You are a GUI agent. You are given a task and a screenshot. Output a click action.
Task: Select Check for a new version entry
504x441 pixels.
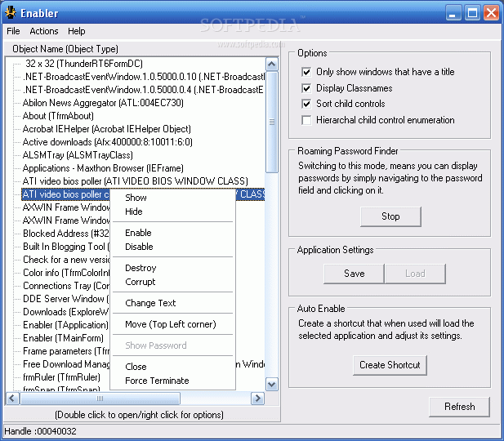66,260
